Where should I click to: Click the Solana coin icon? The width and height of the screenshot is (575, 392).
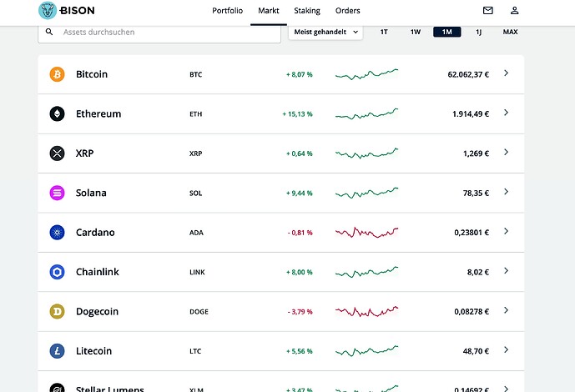click(x=58, y=193)
